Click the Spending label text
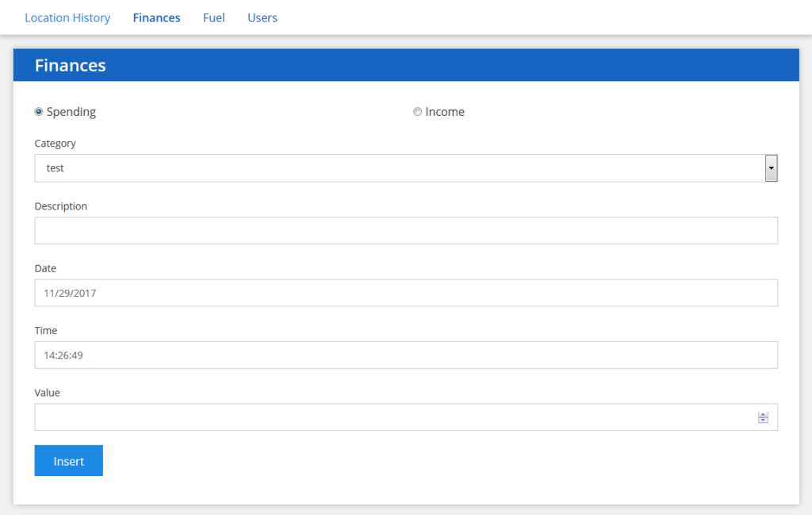The image size is (812, 515). pyautogui.click(x=71, y=112)
